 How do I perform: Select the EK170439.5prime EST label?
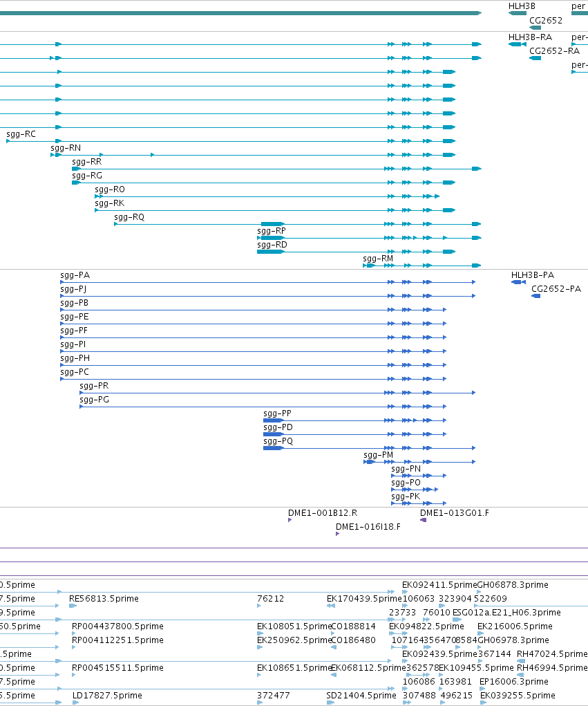(x=364, y=599)
